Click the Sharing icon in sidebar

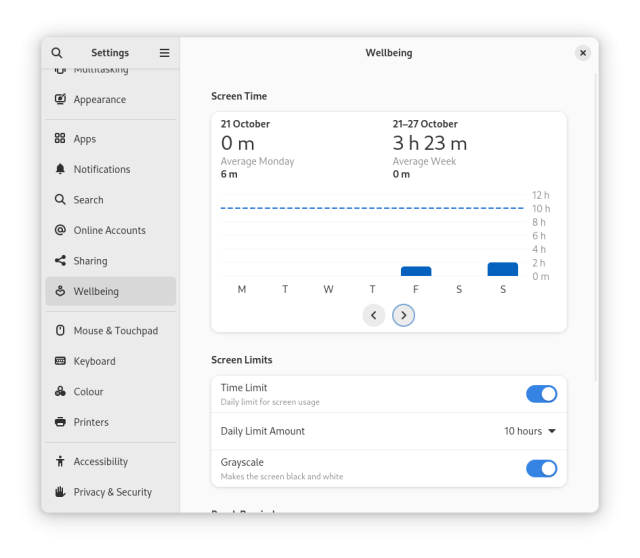(60, 261)
